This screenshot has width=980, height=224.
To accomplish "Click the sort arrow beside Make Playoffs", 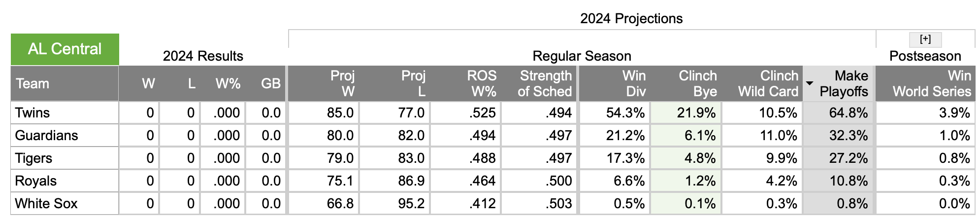I will pyautogui.click(x=810, y=83).
